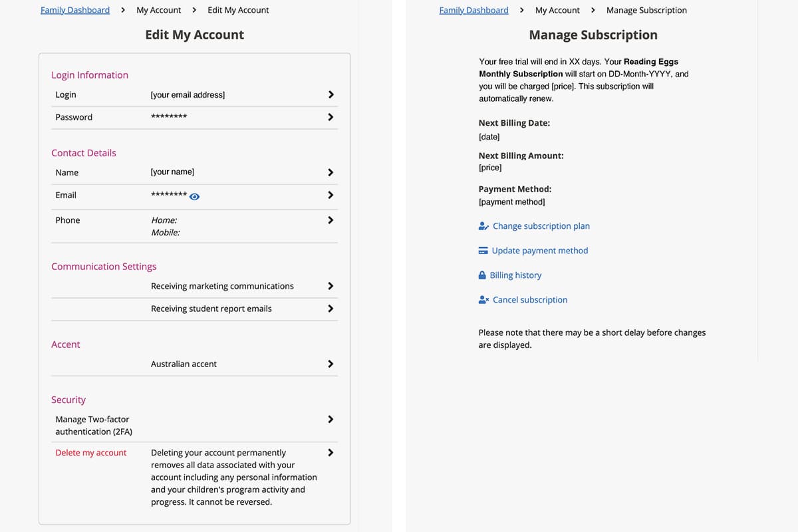Open the student report emails chevron

(331, 309)
